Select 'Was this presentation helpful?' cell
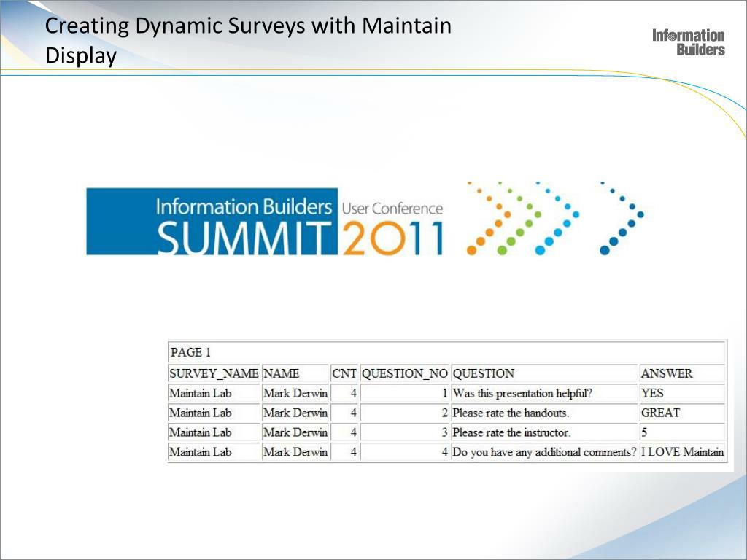The height and width of the screenshot is (560, 747). [x=544, y=393]
